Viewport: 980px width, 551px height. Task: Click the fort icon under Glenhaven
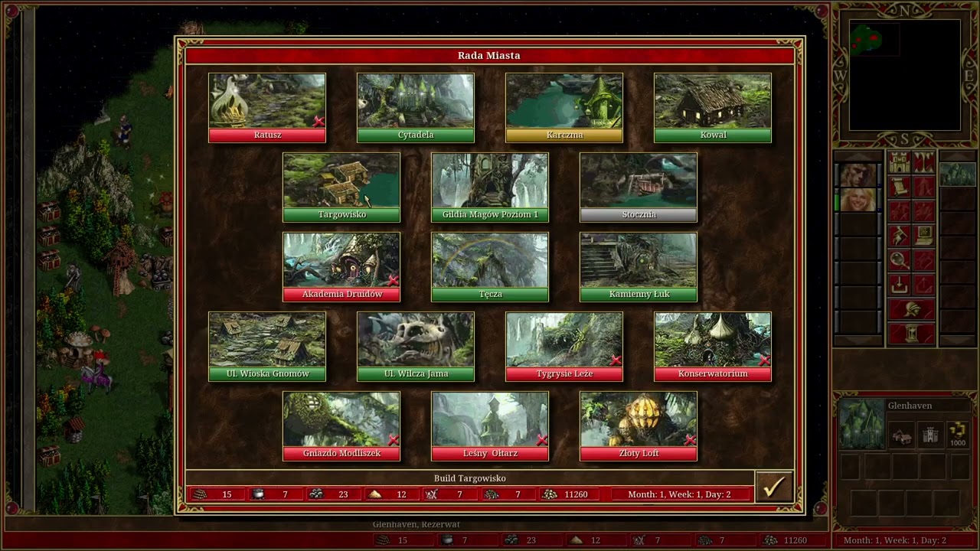(x=930, y=436)
